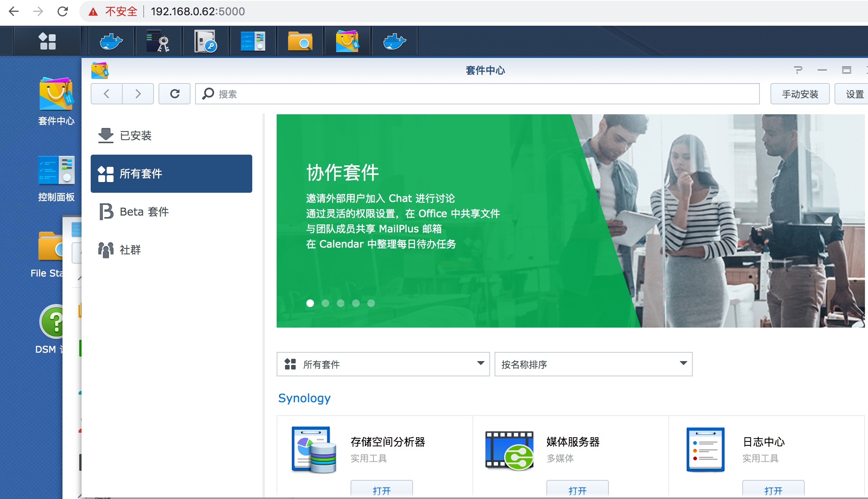Go forward in Package Center
This screenshot has width=868, height=499.
pos(138,94)
